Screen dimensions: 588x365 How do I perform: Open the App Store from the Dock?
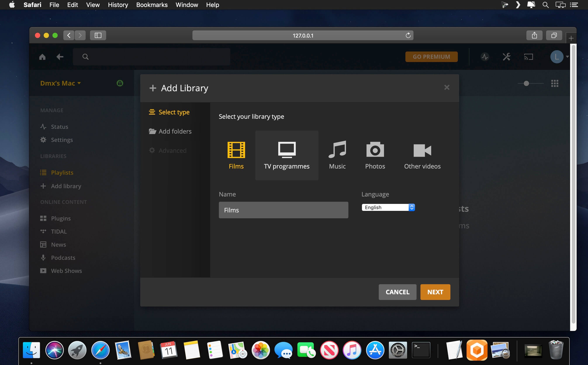375,350
